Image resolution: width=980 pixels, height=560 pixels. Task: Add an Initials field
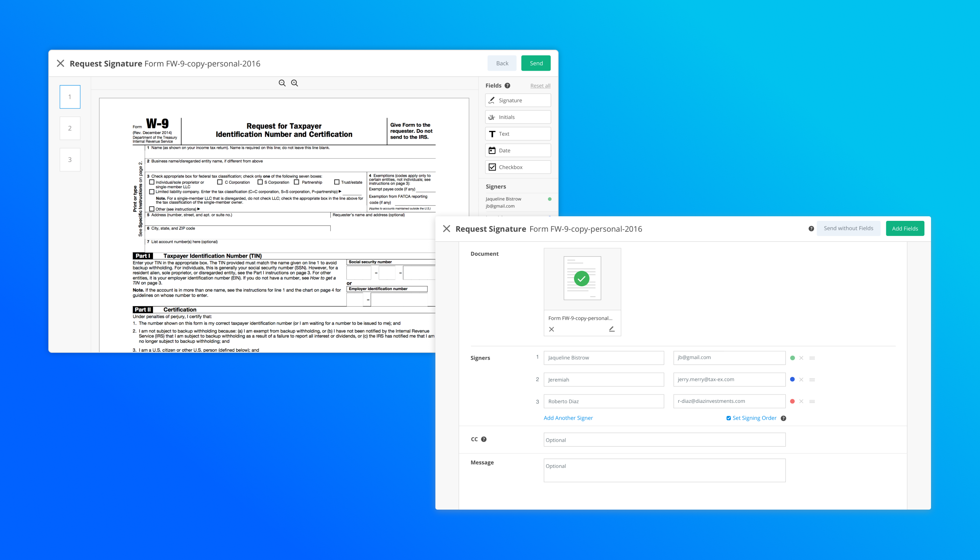pyautogui.click(x=518, y=117)
